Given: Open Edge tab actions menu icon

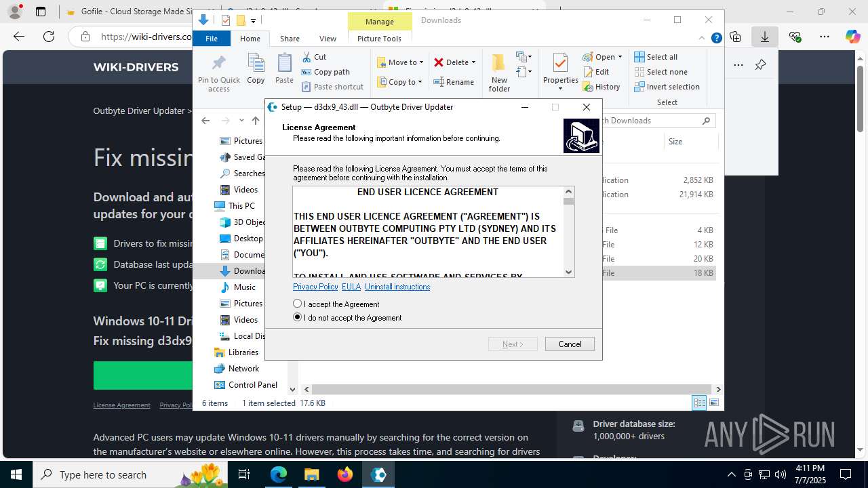Looking at the screenshot, I should tap(41, 12).
